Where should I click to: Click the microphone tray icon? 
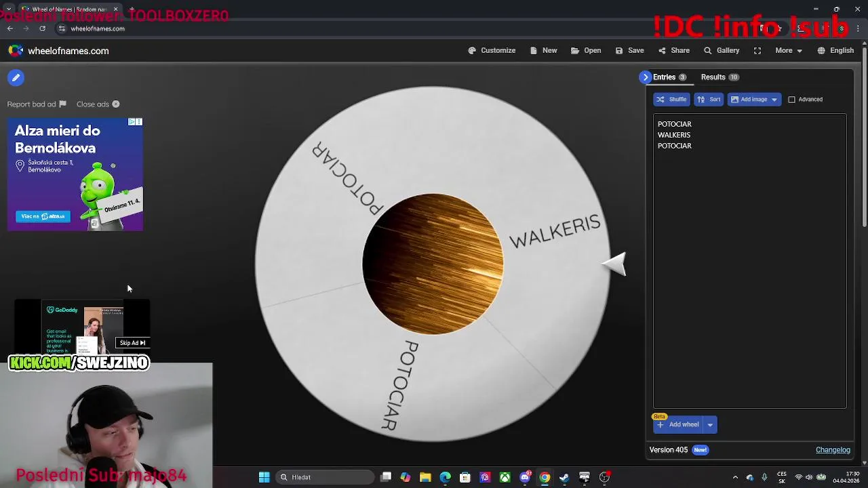(x=764, y=477)
